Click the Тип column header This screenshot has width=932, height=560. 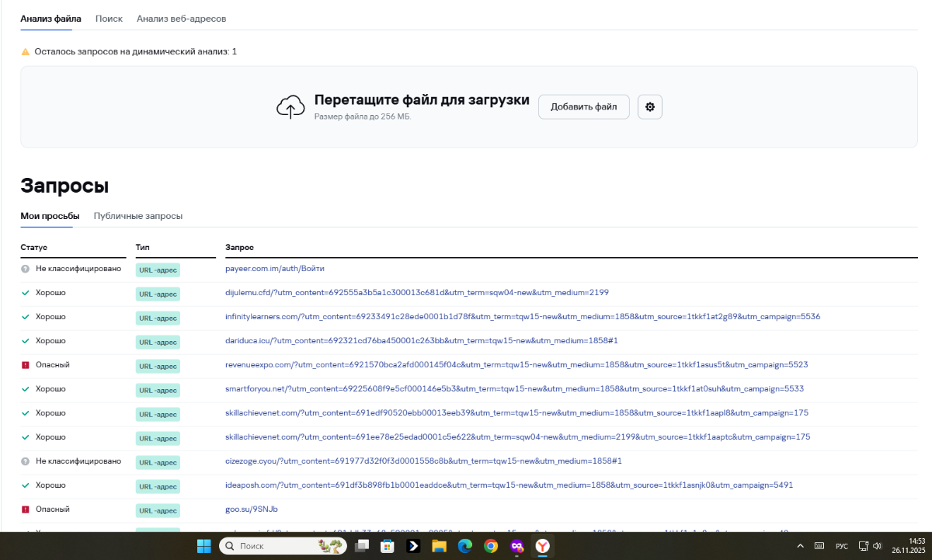tap(143, 248)
